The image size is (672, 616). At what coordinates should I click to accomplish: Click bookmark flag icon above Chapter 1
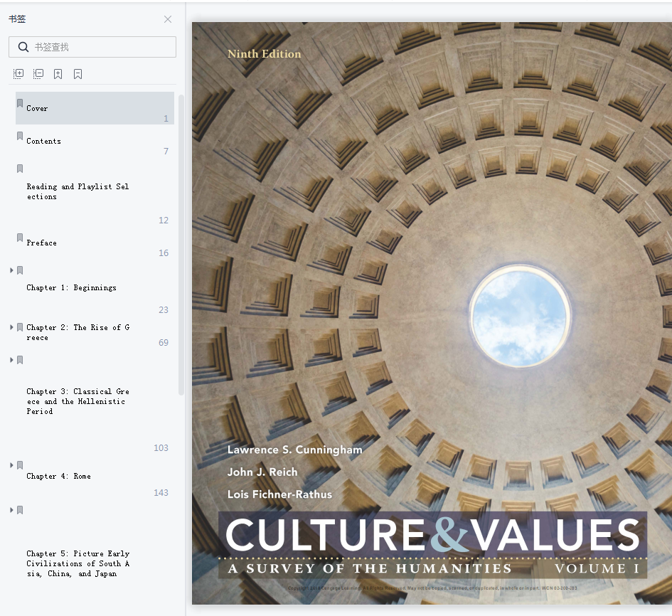[x=20, y=270]
